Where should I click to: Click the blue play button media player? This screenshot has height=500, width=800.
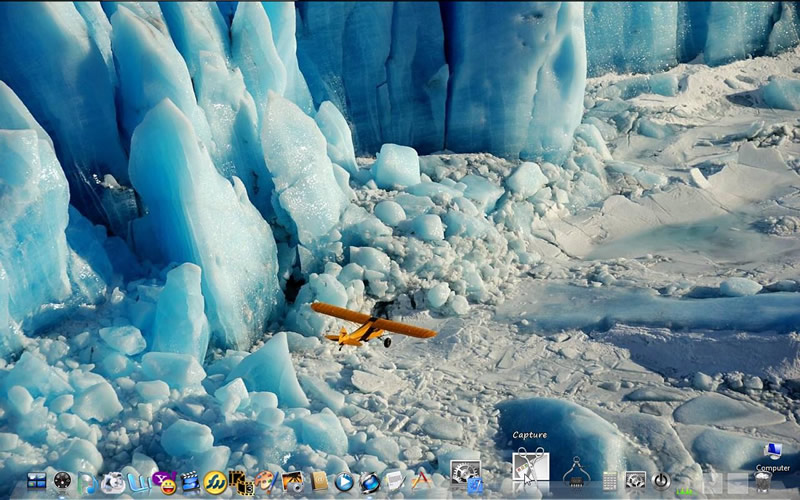coord(344,482)
